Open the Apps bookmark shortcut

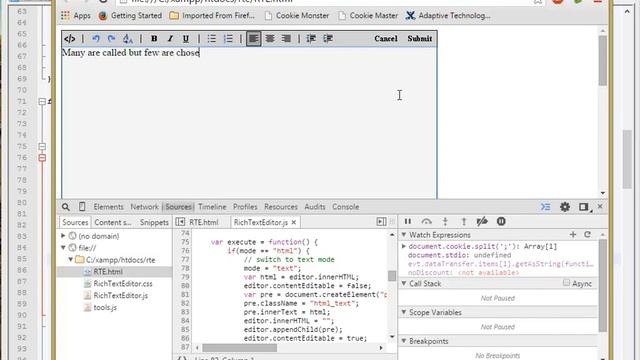pos(76,16)
